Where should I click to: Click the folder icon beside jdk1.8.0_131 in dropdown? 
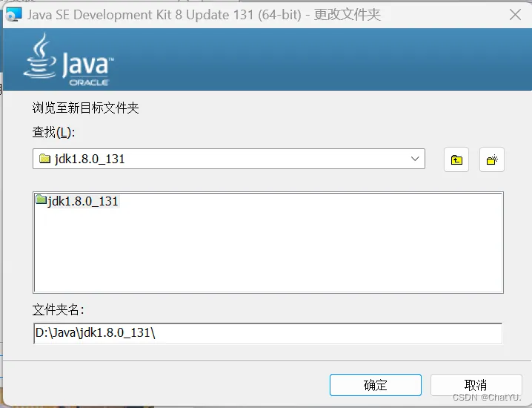coord(44,159)
